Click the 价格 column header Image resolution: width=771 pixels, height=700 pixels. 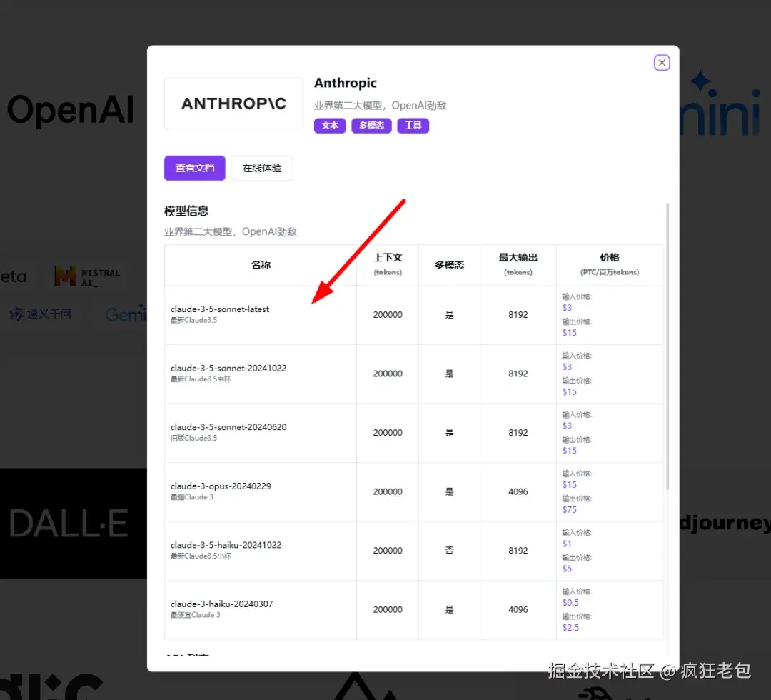click(610, 265)
